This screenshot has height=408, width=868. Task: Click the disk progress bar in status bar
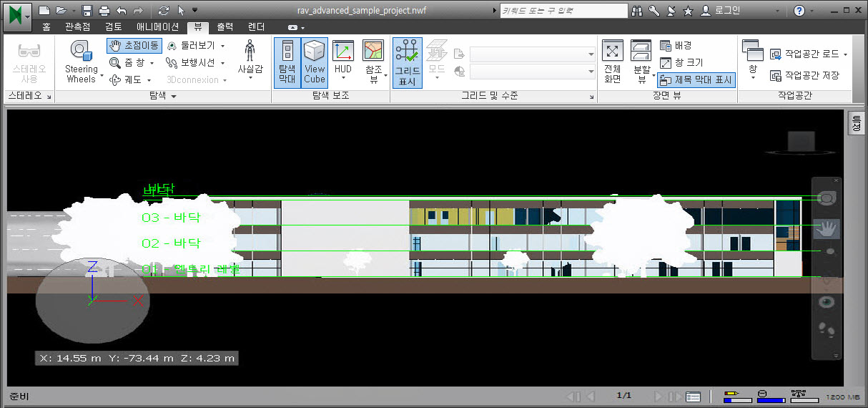(x=770, y=396)
